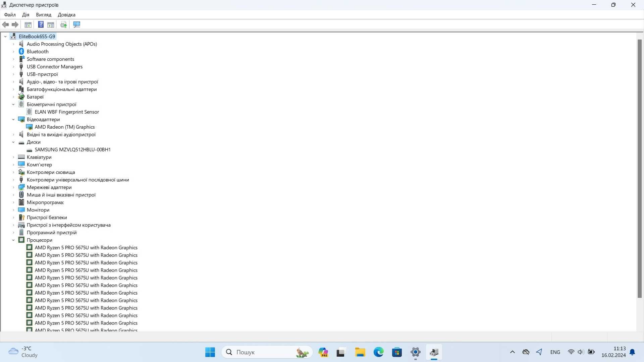Click the AMD Radeon display adapter icon
The image size is (644, 362).
point(29,127)
